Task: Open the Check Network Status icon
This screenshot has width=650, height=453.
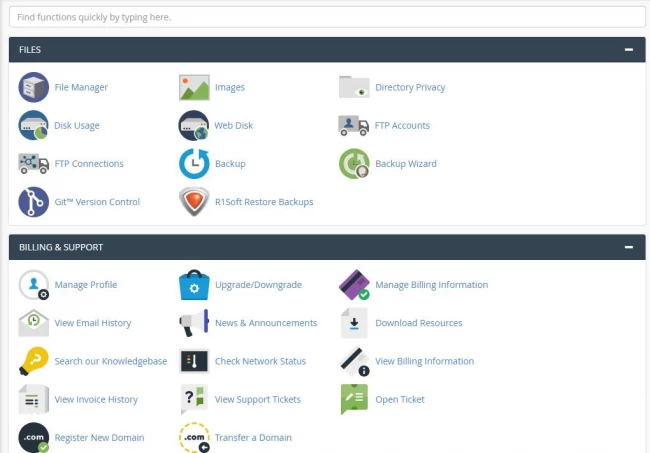Action: (x=194, y=361)
